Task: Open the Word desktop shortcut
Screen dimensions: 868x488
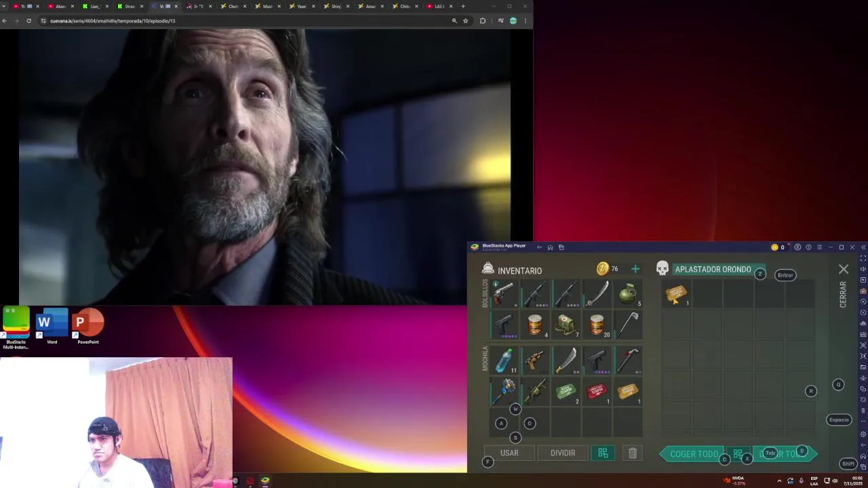Action: [x=52, y=326]
